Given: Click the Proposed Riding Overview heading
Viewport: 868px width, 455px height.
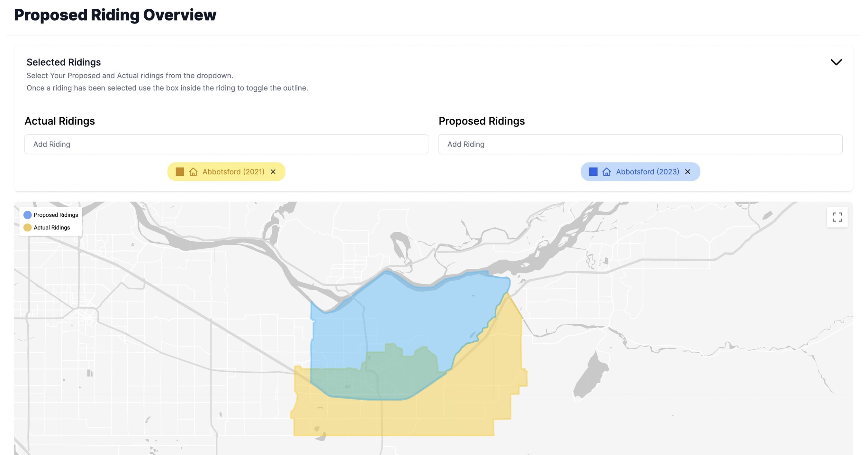Looking at the screenshot, I should (x=115, y=14).
